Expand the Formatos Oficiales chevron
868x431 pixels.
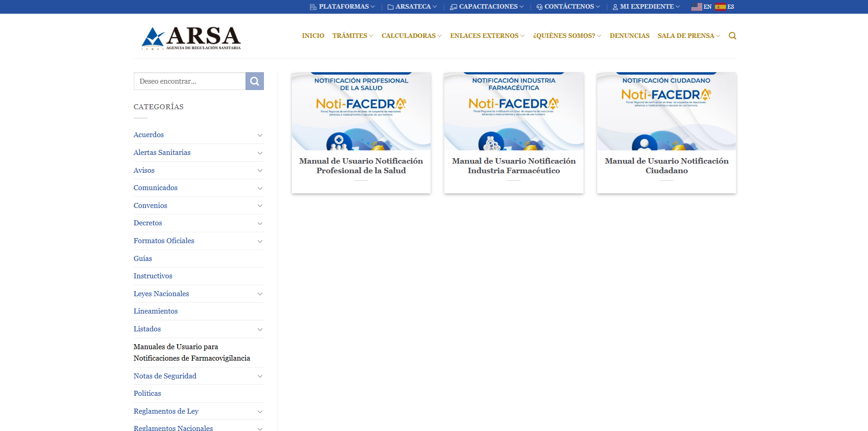[x=260, y=241]
